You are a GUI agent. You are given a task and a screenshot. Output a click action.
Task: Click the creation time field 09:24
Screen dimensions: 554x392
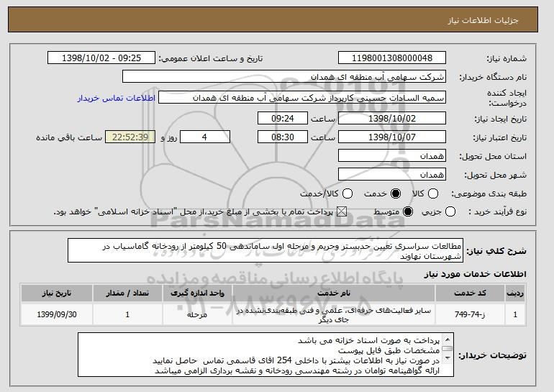tap(283, 118)
